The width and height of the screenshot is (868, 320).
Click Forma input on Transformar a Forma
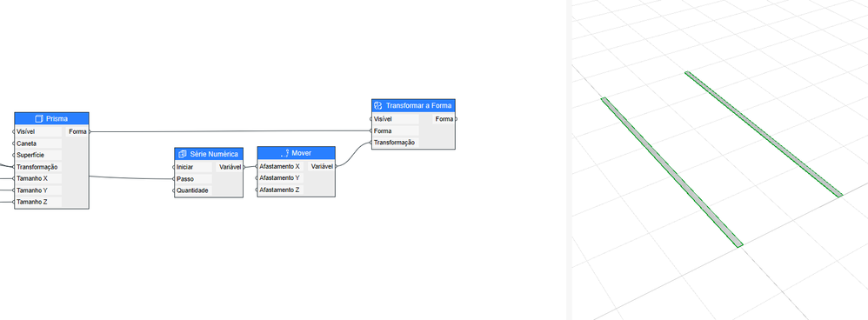click(x=395, y=131)
